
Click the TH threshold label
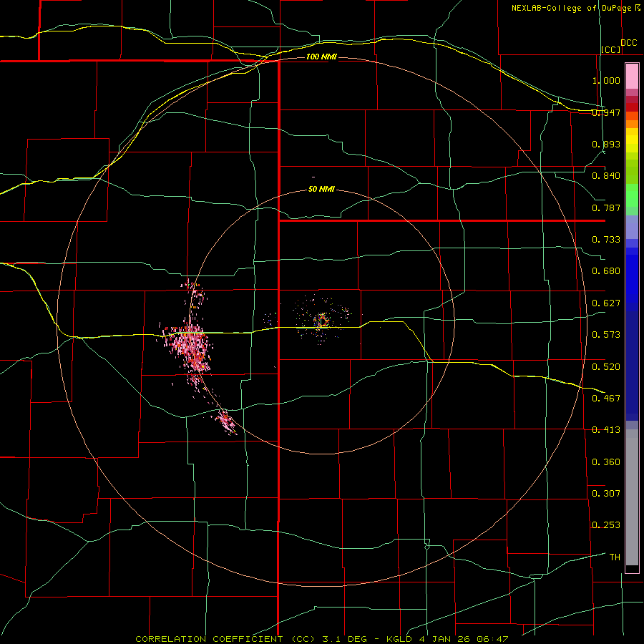(x=615, y=557)
